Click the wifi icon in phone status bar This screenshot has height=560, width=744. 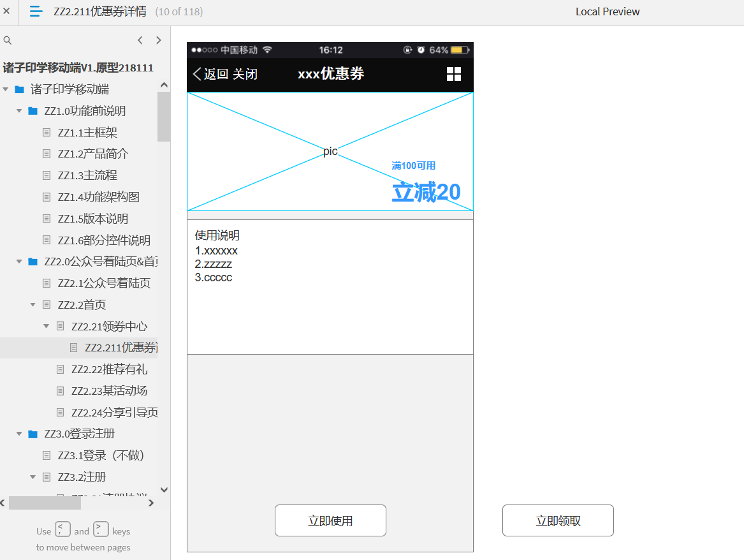(x=268, y=50)
